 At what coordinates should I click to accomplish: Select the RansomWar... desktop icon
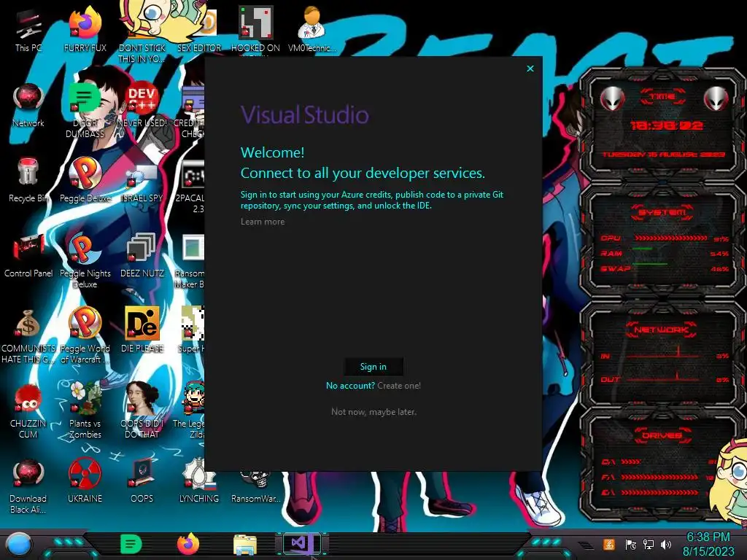click(256, 486)
